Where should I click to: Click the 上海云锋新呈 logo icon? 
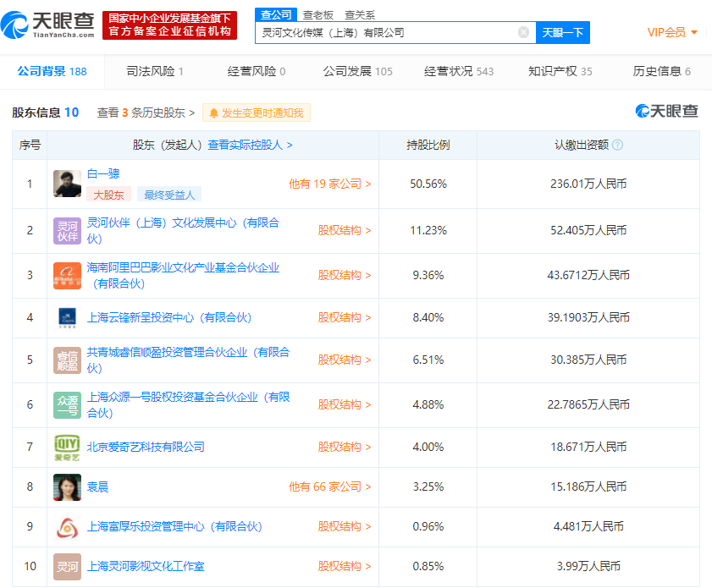[67, 317]
